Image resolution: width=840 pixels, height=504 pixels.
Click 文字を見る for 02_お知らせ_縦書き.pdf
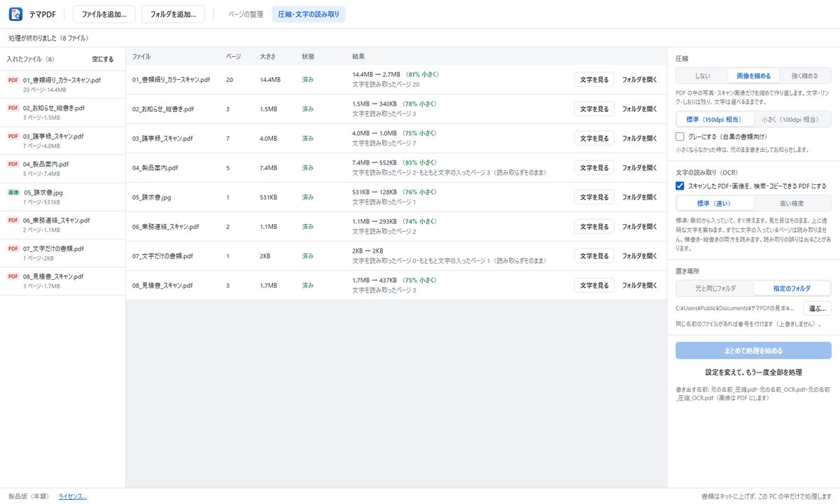[594, 109]
